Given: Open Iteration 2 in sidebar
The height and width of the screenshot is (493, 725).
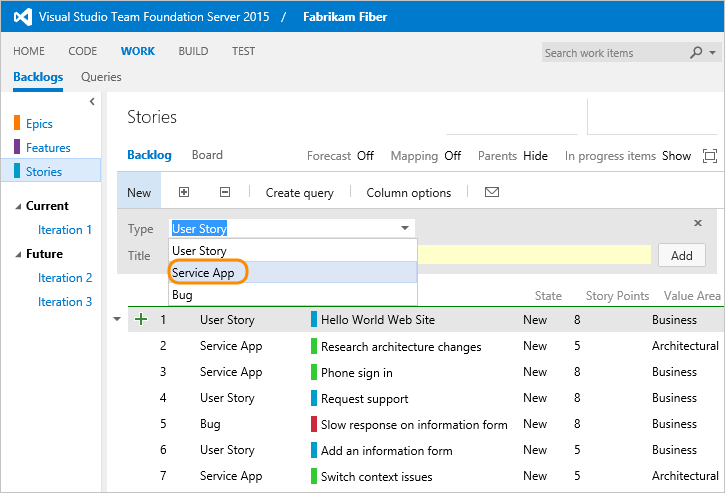Looking at the screenshot, I should pos(65,278).
